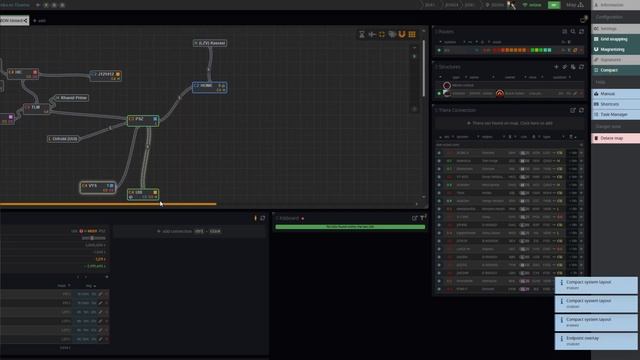Select the (LZV) Kassel node on map
This screenshot has height=360, width=640.
tap(210, 43)
